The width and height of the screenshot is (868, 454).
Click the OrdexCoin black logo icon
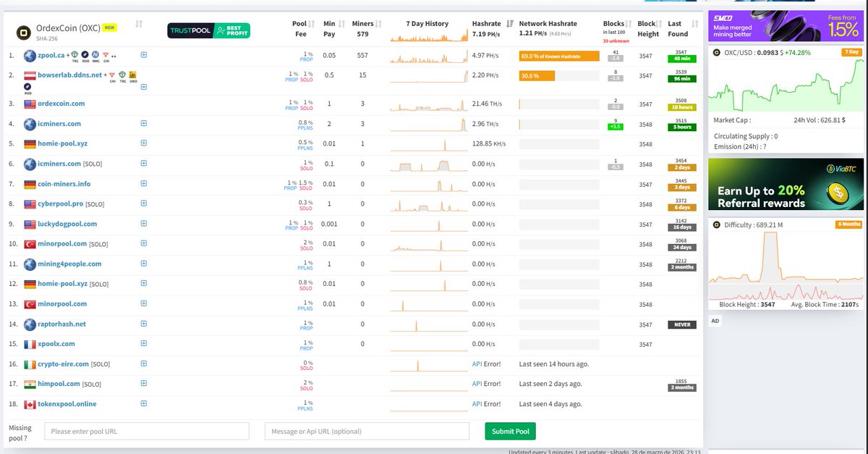22,33
